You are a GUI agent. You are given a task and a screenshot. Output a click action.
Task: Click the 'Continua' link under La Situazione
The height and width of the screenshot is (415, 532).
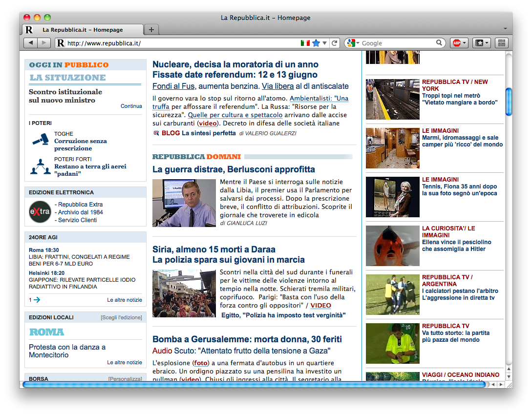tap(131, 106)
